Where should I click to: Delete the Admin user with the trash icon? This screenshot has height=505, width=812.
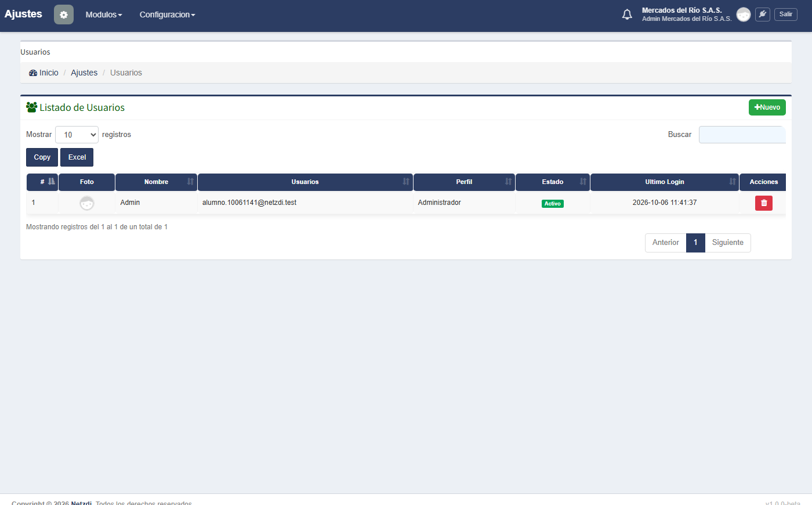[764, 203]
